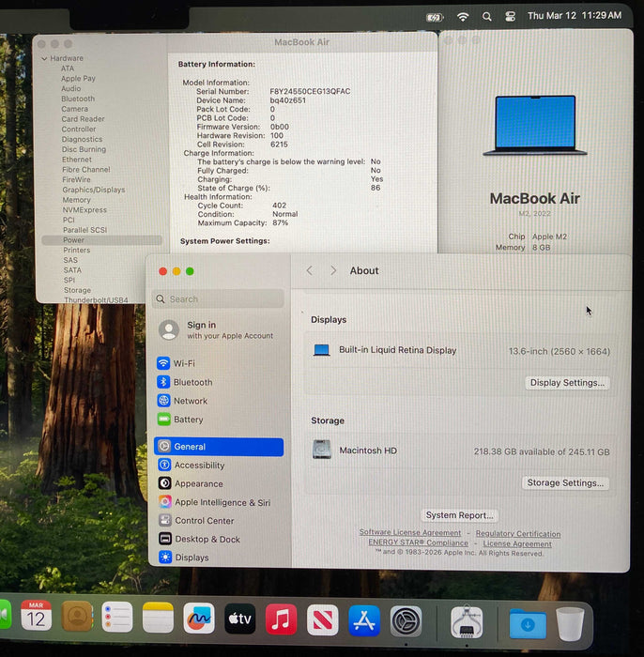Go back with the left chevron in About
Screen dimensions: 644x657
(x=309, y=270)
